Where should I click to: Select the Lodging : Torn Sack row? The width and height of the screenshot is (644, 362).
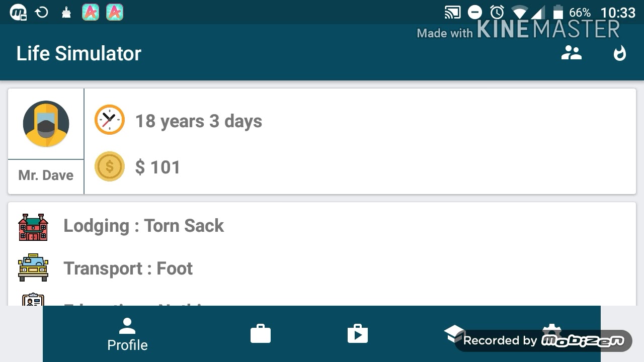144,226
